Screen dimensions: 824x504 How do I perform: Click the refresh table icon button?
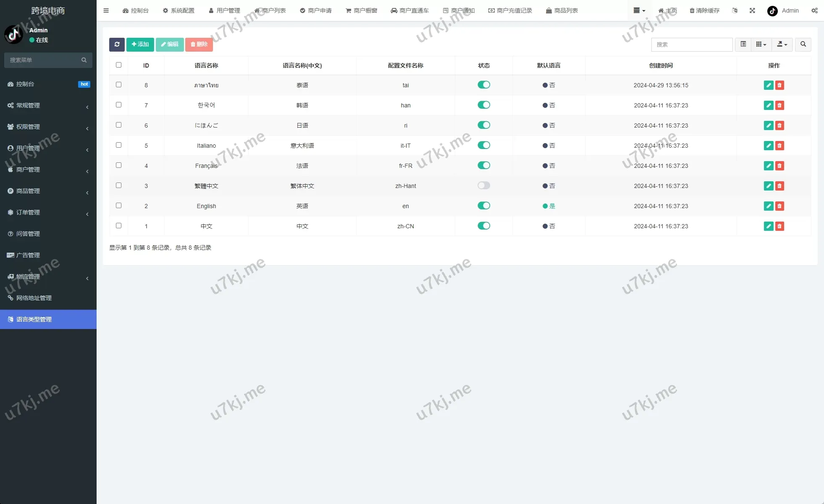click(117, 44)
